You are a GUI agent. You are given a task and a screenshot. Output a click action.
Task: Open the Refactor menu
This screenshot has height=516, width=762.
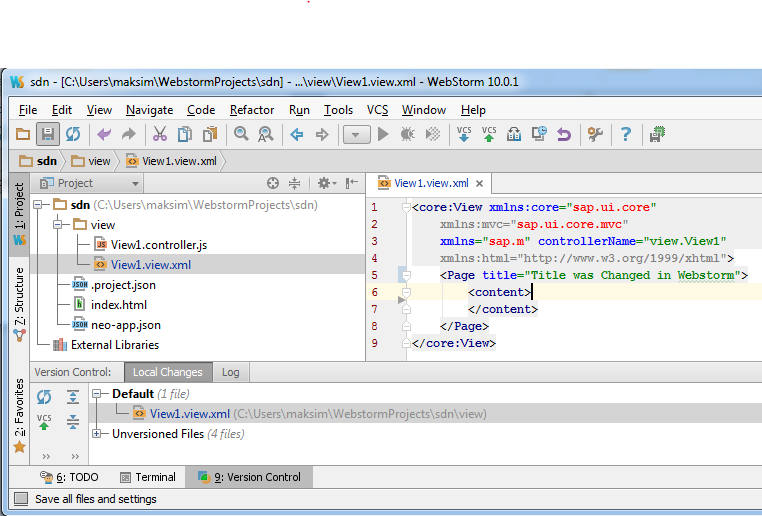tap(252, 110)
